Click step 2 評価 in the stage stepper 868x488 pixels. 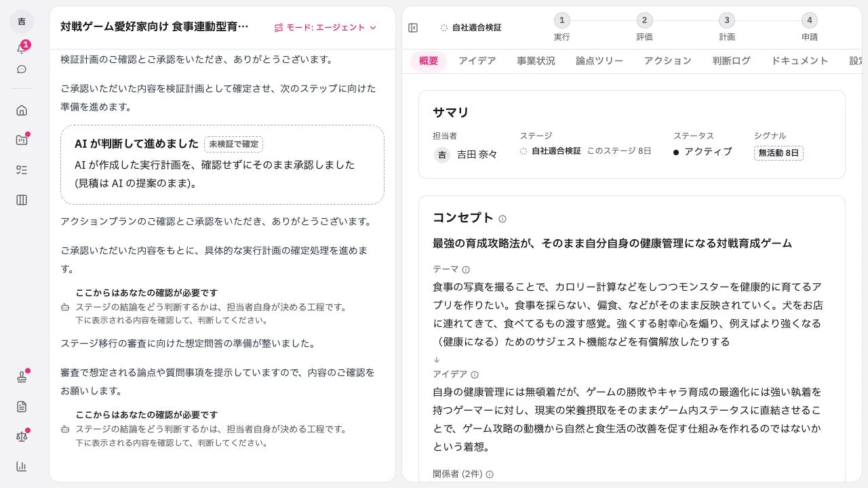(644, 28)
